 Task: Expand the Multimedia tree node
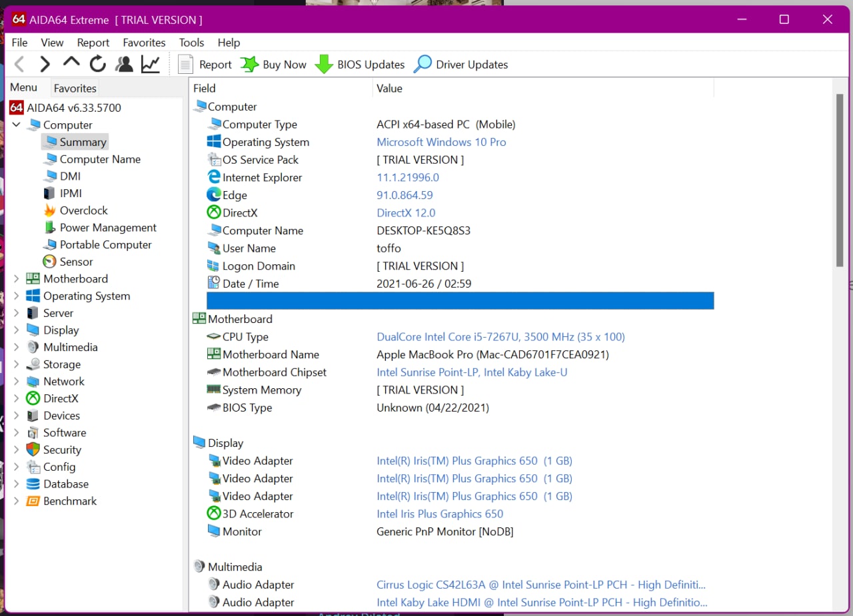16,348
